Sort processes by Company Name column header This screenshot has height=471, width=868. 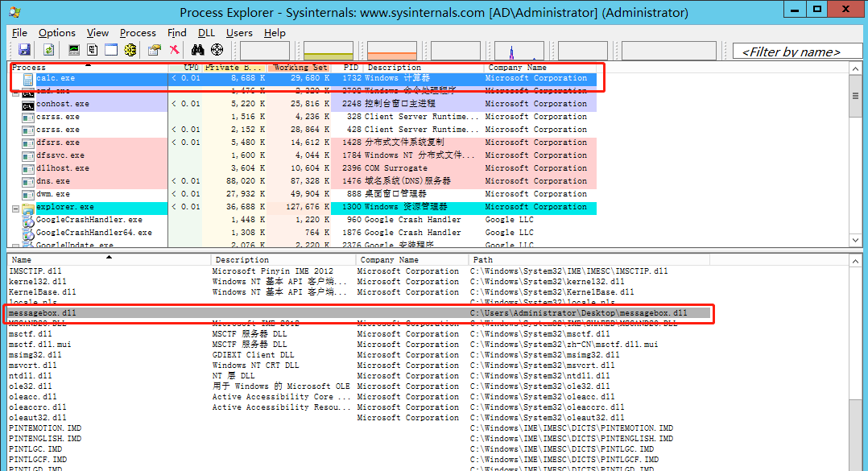pyautogui.click(x=539, y=67)
